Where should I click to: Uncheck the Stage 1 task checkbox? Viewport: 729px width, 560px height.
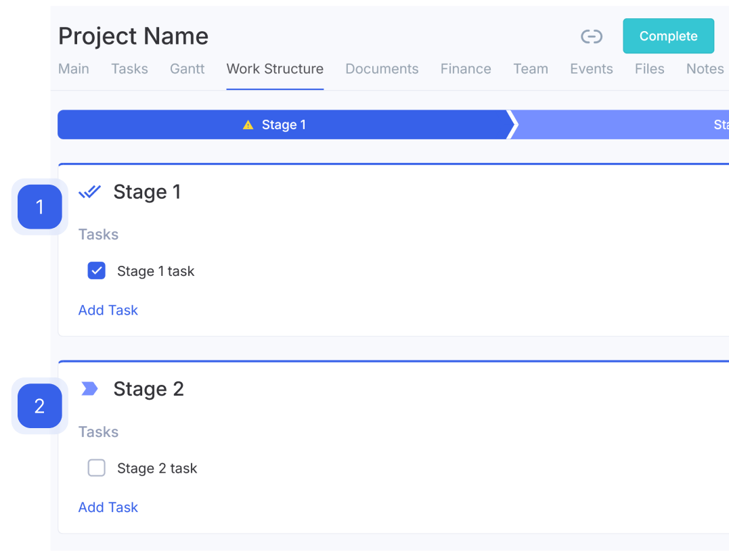[x=96, y=271]
